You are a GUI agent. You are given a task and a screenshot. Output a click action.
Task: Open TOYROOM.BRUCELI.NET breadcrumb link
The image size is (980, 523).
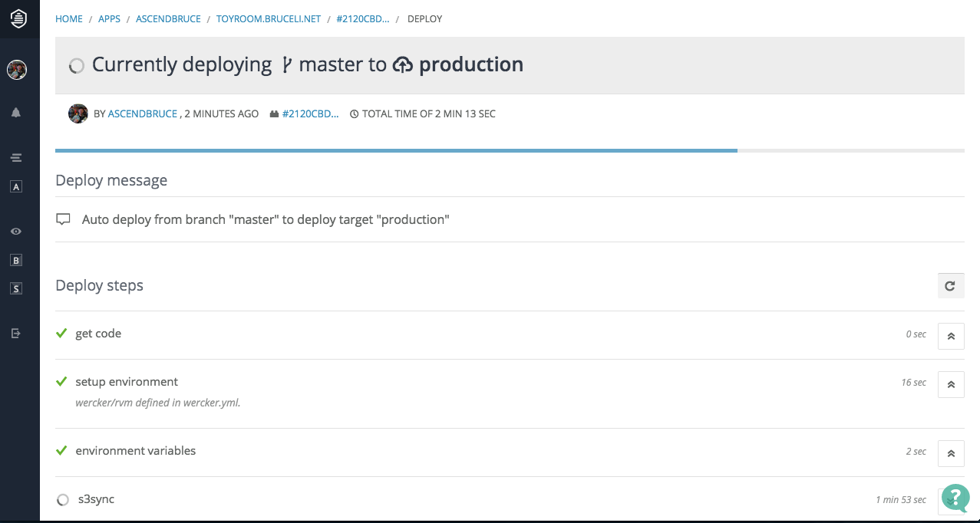point(269,19)
